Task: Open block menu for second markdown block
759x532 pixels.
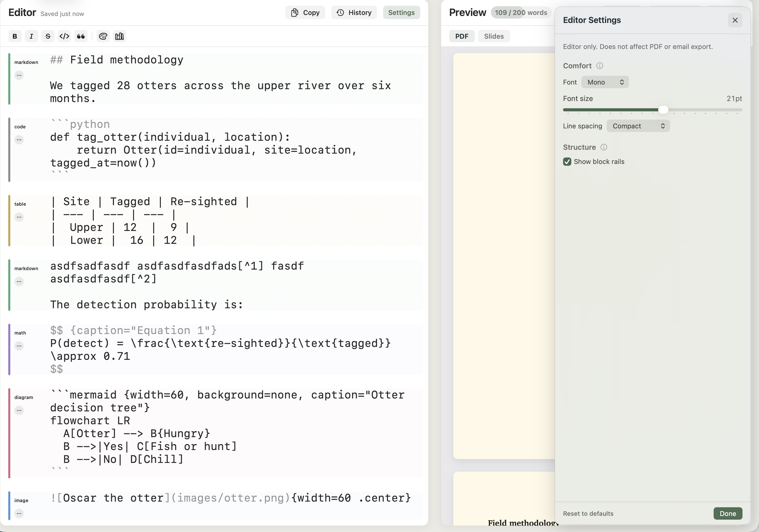Action: [x=19, y=281]
